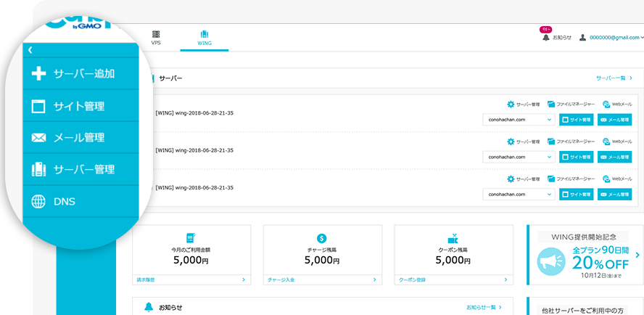The image size is (644, 315).
Task: Open ファイルマネージャー in first server row
Action: (571, 105)
